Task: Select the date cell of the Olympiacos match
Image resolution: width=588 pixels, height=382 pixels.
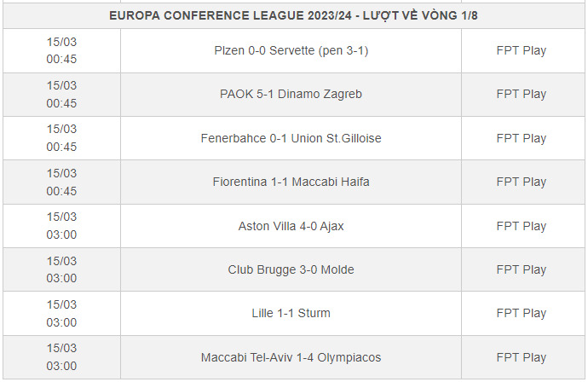Action: tap(61, 357)
